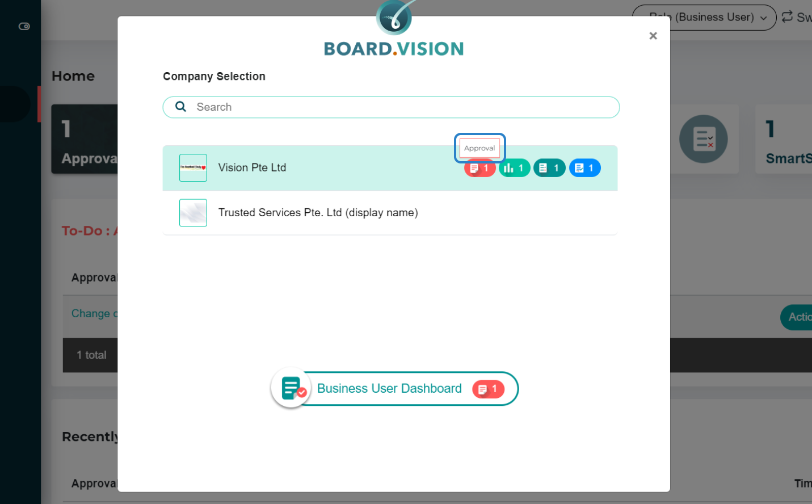
Task: Open the SmartS card in background
Action: click(784, 139)
